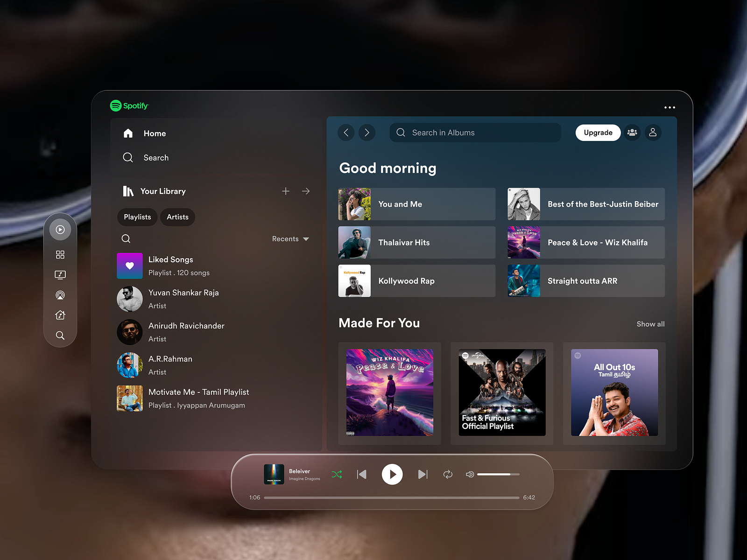Open Straight outta ARR tile
This screenshot has width=747, height=560.
pyautogui.click(x=586, y=281)
